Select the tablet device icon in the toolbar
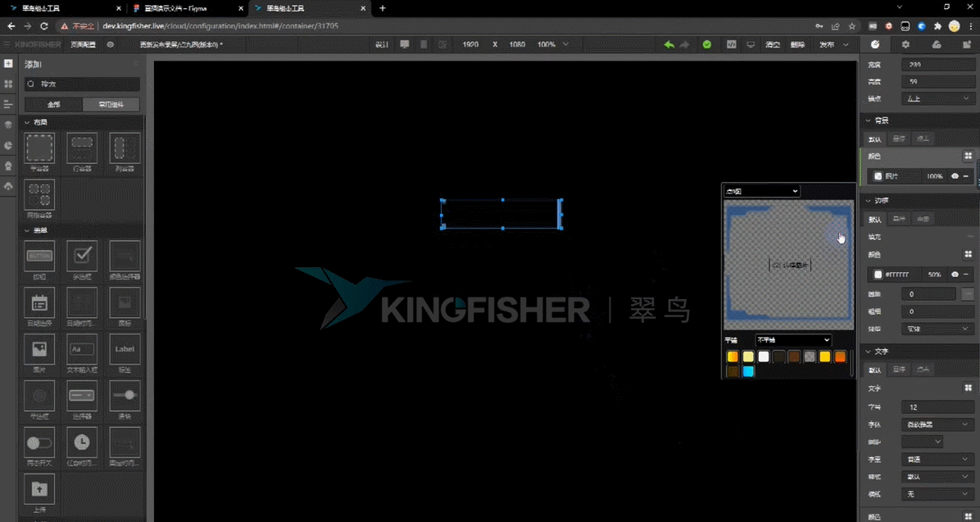Image resolution: width=980 pixels, height=522 pixels. click(x=424, y=44)
